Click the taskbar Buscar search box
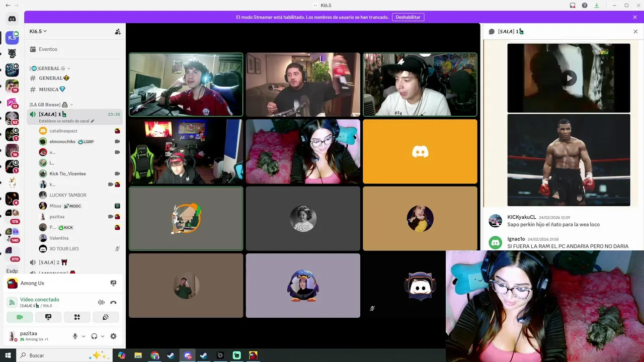Viewport: 644px width, 362px height. pos(64,355)
